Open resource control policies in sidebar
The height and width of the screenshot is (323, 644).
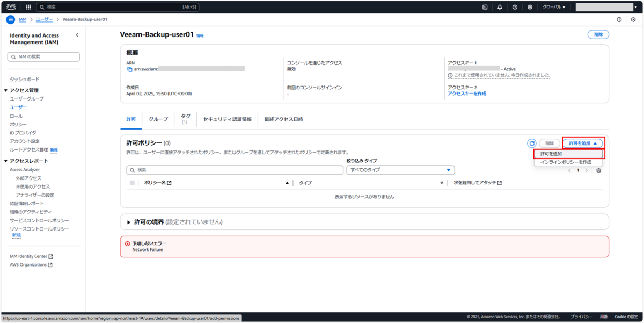click(x=39, y=229)
